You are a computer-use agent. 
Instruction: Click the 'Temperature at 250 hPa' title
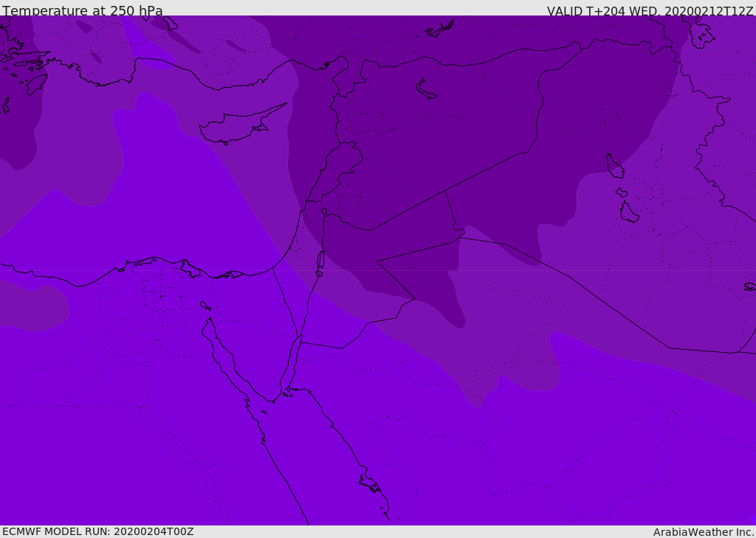pos(83,10)
